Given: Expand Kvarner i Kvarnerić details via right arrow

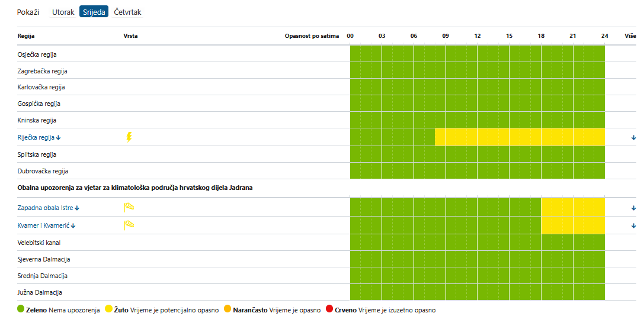Looking at the screenshot, I should (633, 226).
